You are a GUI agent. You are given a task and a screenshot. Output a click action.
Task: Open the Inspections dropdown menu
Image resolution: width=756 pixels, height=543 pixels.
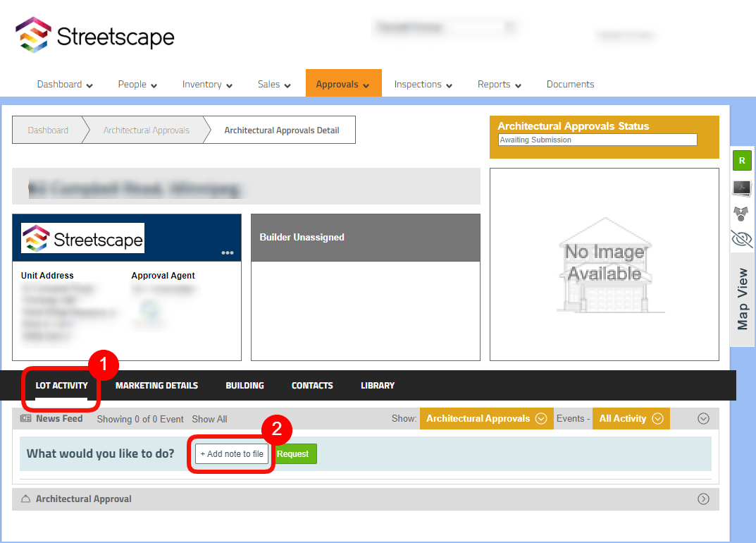pyautogui.click(x=423, y=85)
